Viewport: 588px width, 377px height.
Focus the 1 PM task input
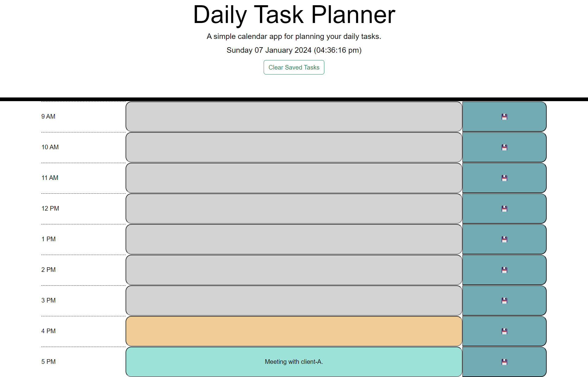pos(294,239)
